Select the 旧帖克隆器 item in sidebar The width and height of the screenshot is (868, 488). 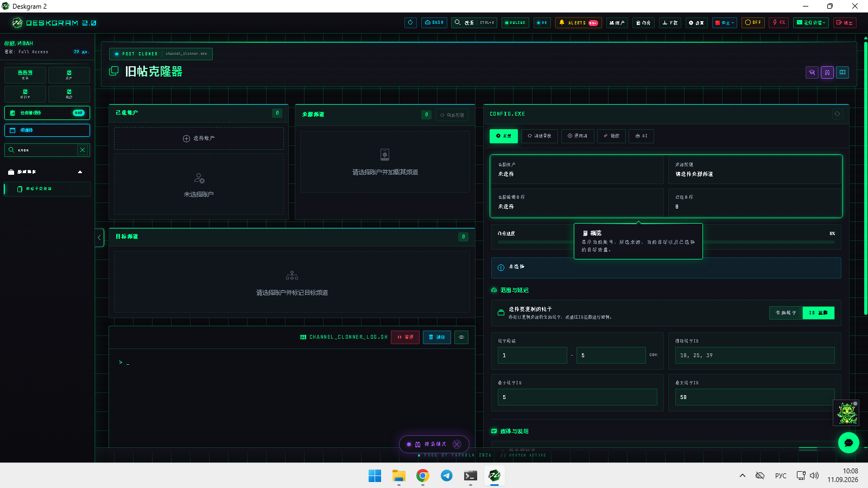point(47,189)
